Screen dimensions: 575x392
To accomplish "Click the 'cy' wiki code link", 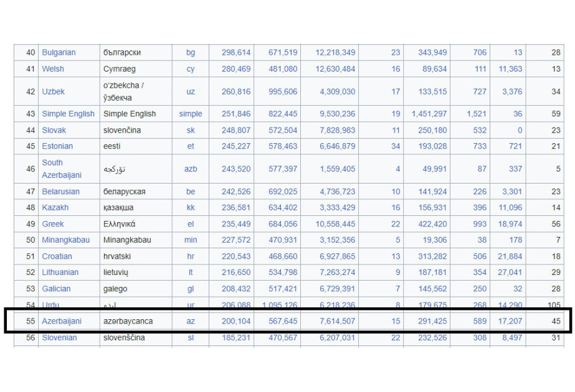I will point(191,69).
